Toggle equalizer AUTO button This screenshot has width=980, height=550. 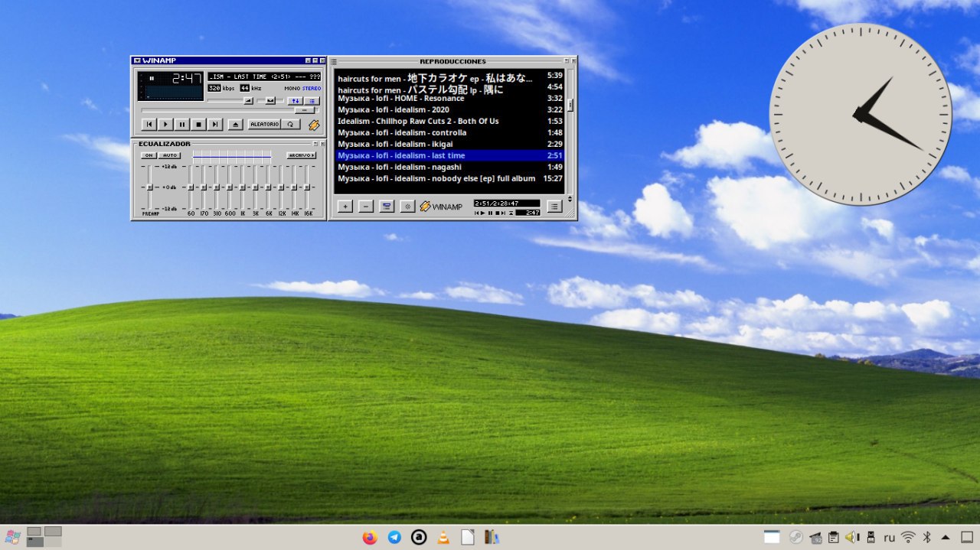pyautogui.click(x=170, y=155)
